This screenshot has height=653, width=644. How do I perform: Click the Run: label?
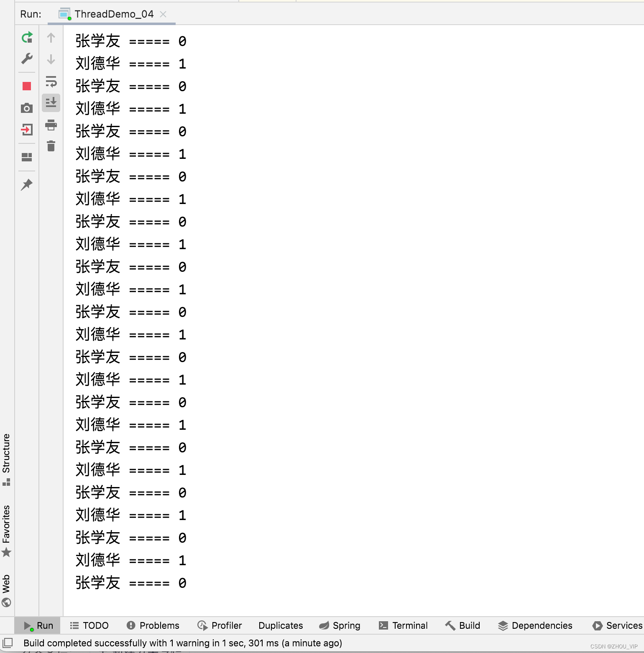point(31,14)
